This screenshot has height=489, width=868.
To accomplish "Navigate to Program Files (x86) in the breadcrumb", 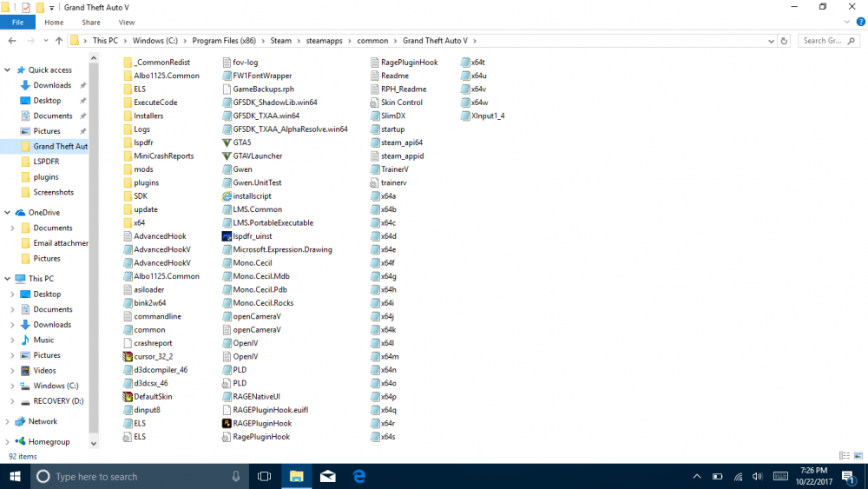I will (224, 41).
